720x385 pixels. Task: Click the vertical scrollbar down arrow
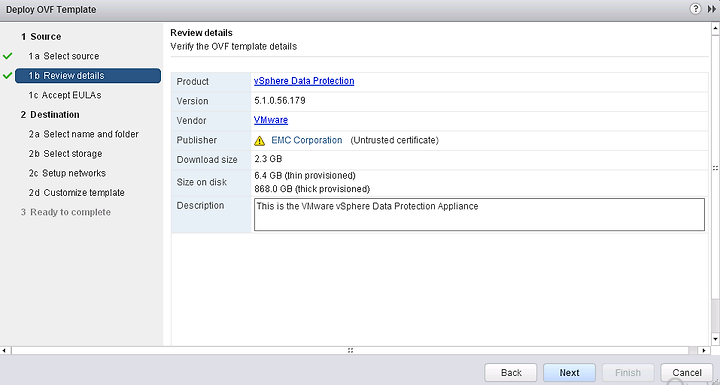[715, 339]
